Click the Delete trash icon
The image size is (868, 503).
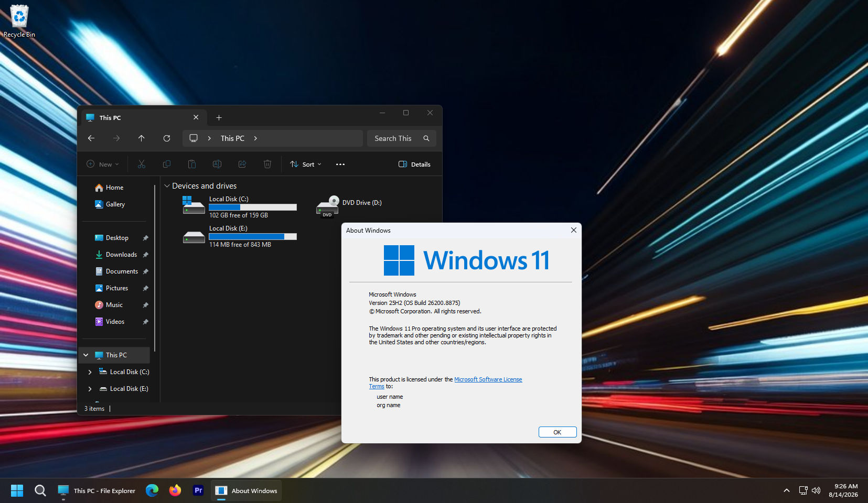[x=267, y=164]
